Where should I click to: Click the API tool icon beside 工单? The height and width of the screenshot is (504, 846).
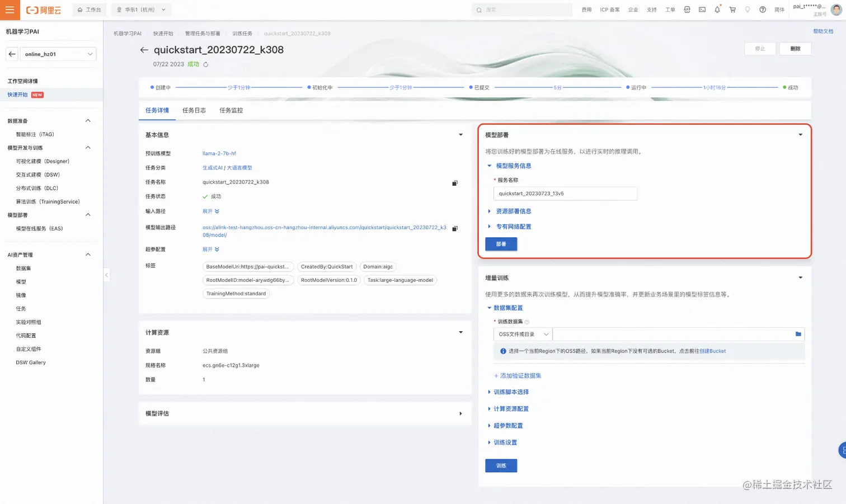click(x=687, y=10)
